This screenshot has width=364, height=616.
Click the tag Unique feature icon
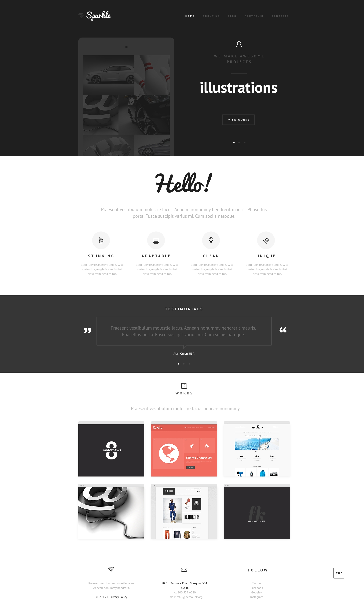click(x=266, y=240)
